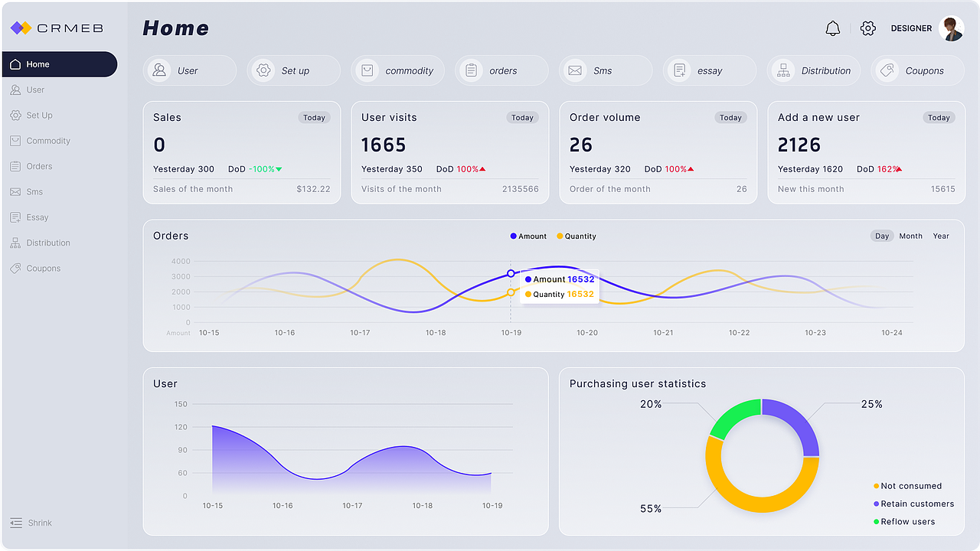This screenshot has width=980, height=551.
Task: Click the DoD -100% indicator
Action: tap(255, 169)
